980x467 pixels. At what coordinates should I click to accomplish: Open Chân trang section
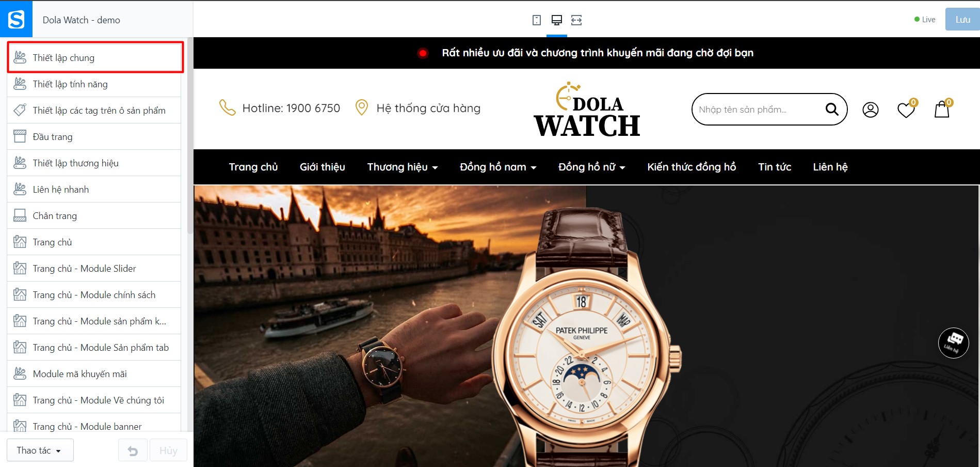[94, 215]
